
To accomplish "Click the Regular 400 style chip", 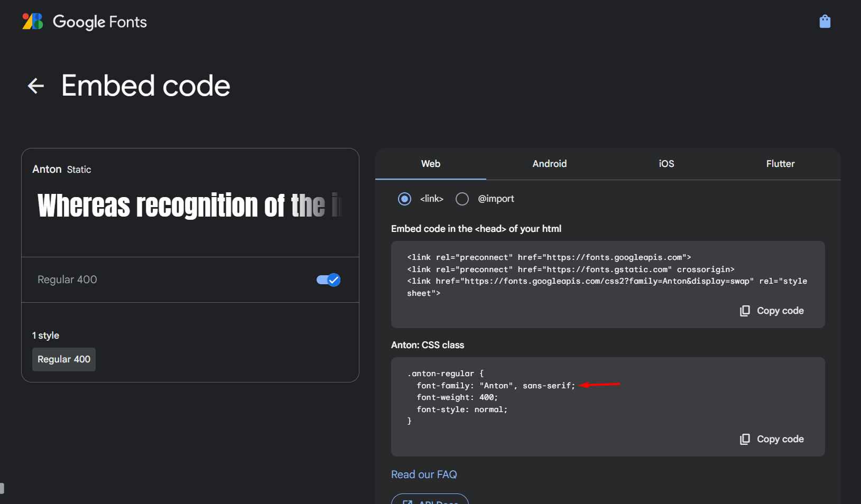I will (x=64, y=359).
